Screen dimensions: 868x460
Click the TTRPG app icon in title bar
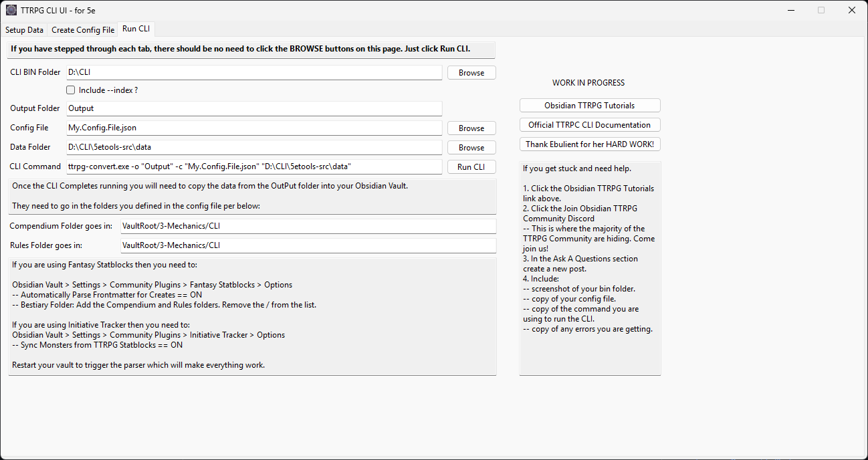coord(11,10)
